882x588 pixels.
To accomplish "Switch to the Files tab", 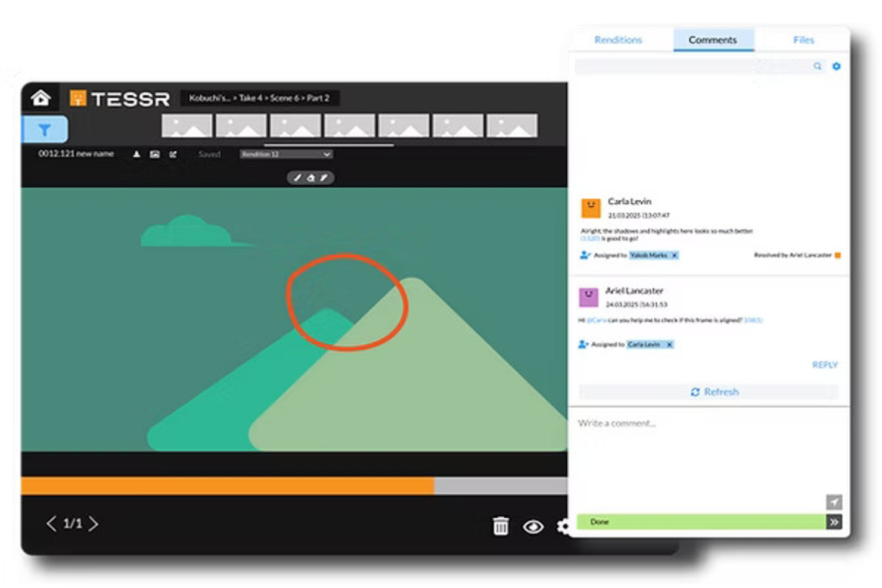I will [x=803, y=40].
